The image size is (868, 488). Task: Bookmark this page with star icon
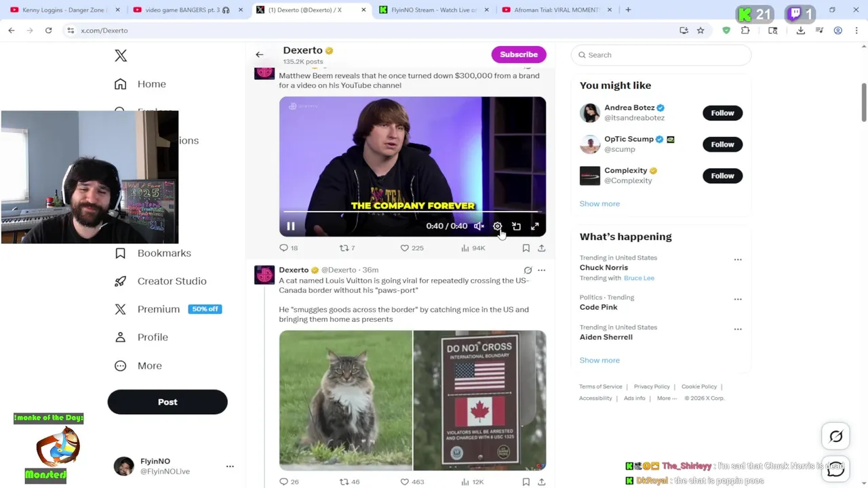(701, 30)
